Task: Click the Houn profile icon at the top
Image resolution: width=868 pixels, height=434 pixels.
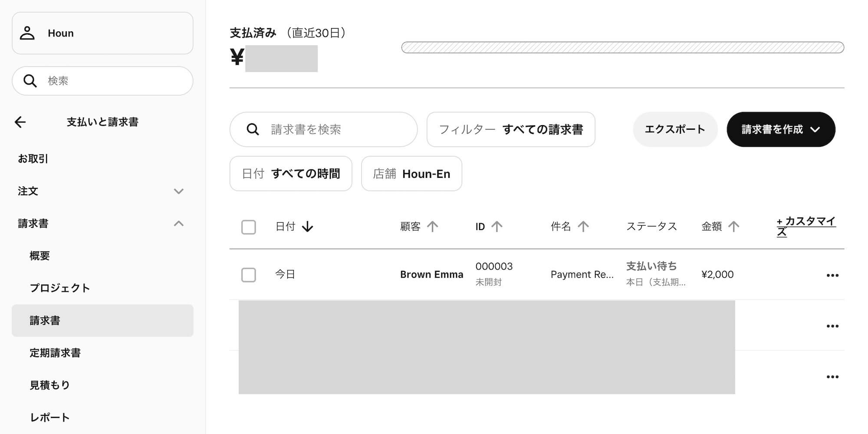Action: [28, 33]
